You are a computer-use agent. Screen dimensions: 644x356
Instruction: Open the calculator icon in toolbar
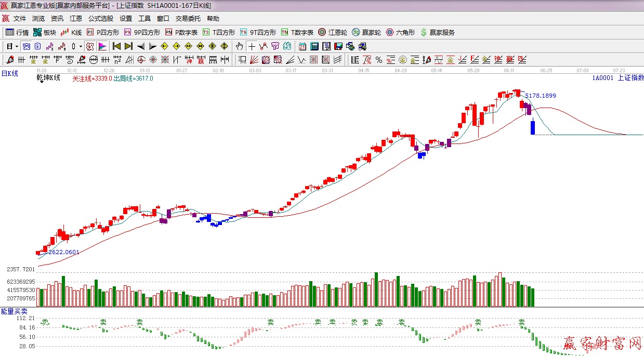point(314,46)
